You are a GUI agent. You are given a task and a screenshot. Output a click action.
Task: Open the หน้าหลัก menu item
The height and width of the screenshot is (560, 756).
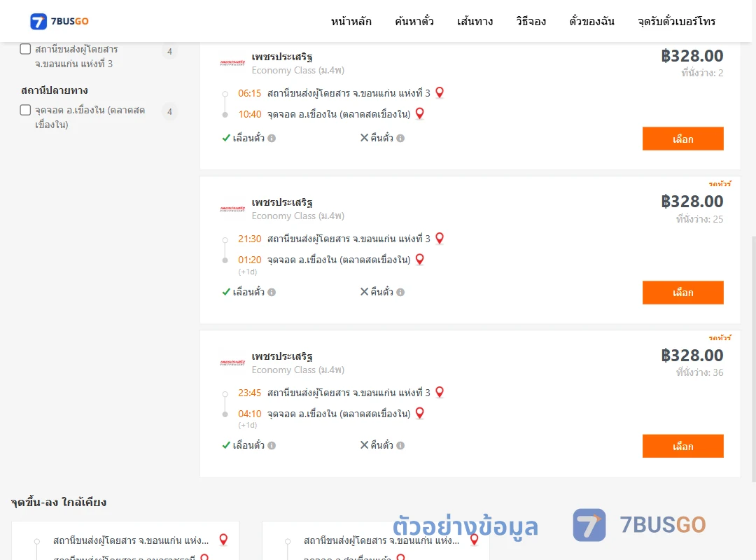tap(351, 21)
